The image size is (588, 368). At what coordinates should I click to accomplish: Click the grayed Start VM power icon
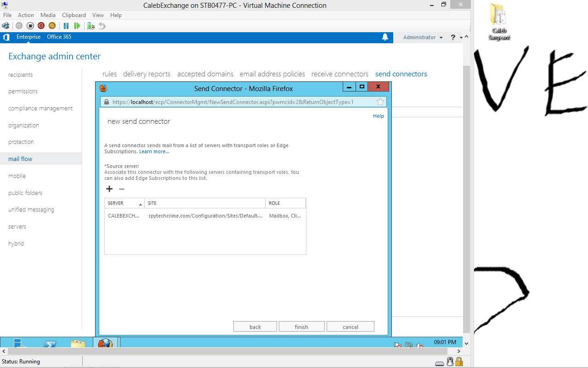(x=19, y=26)
